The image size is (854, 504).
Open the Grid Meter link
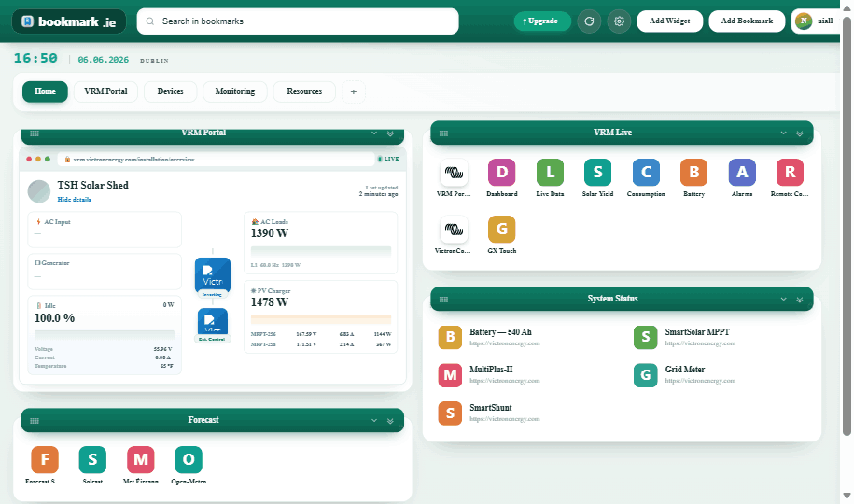[685, 370]
